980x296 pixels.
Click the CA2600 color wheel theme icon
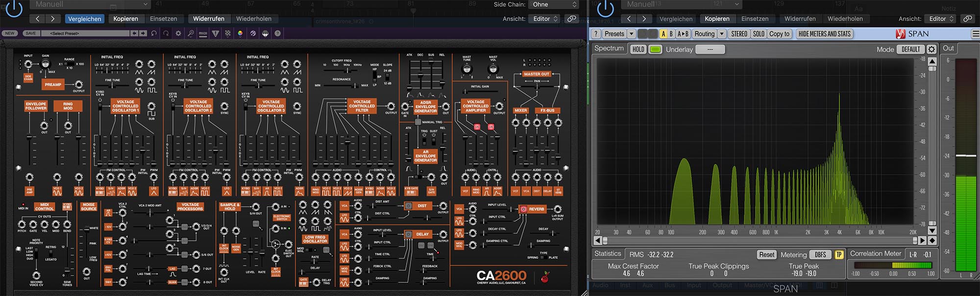[240, 33]
